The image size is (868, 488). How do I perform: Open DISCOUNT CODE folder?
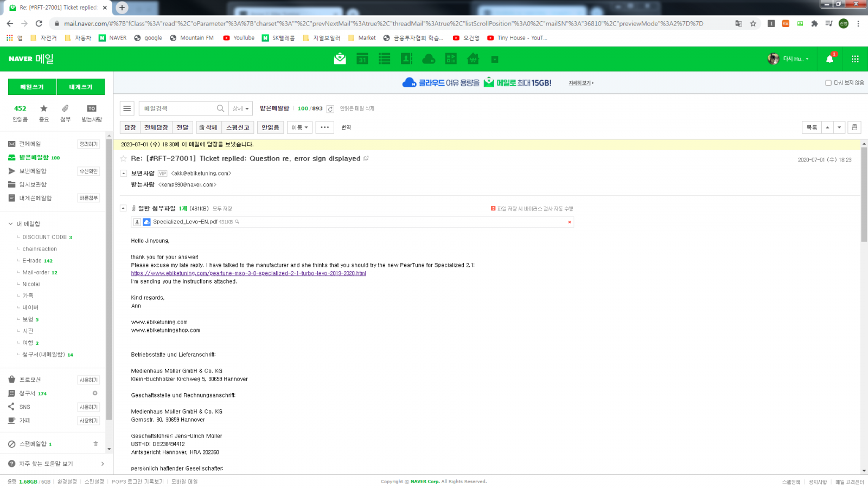tap(44, 237)
